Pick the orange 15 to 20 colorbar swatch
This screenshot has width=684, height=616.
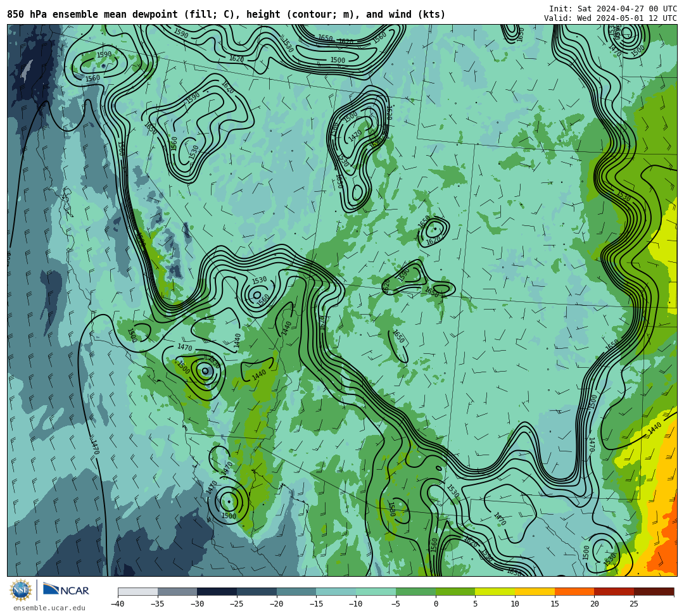[x=574, y=591]
